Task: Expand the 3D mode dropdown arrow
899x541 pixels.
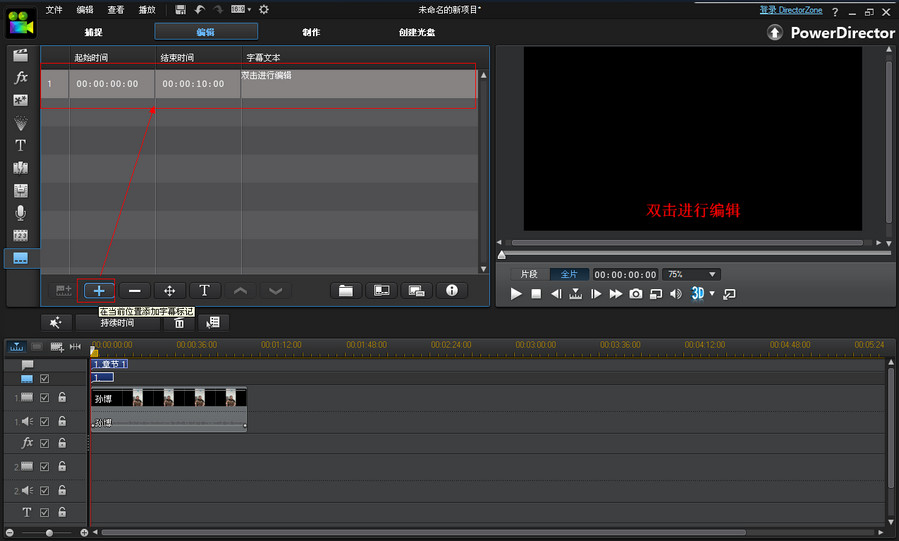Action: tap(711, 294)
